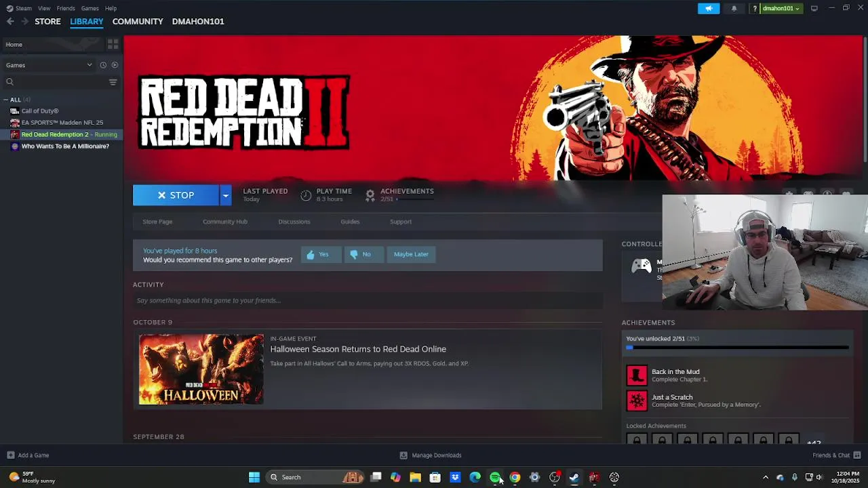The height and width of the screenshot is (488, 868).
Task: Open the Halloween event thumbnail
Action: 201,369
